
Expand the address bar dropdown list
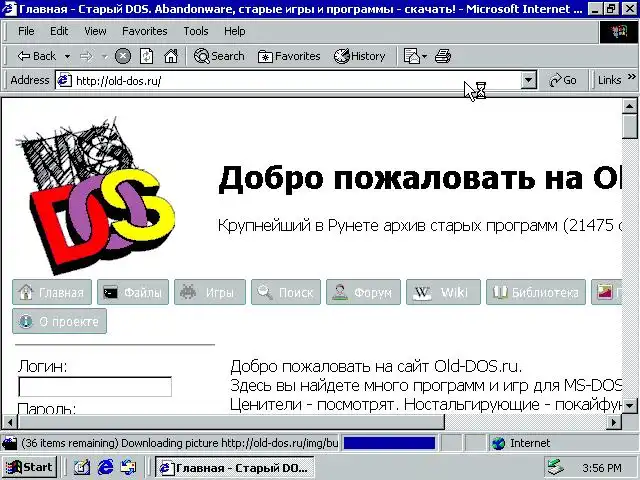click(x=528, y=80)
